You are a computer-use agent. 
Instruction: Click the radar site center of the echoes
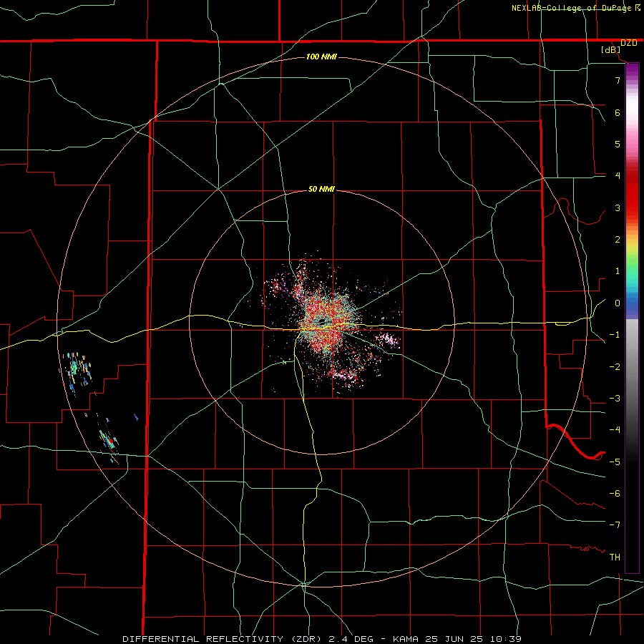pos(321,321)
